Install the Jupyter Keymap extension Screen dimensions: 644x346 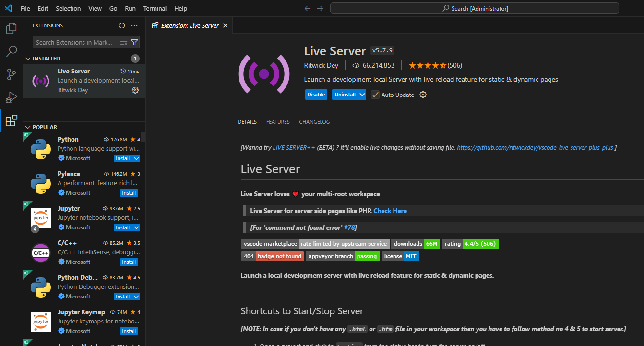point(129,331)
